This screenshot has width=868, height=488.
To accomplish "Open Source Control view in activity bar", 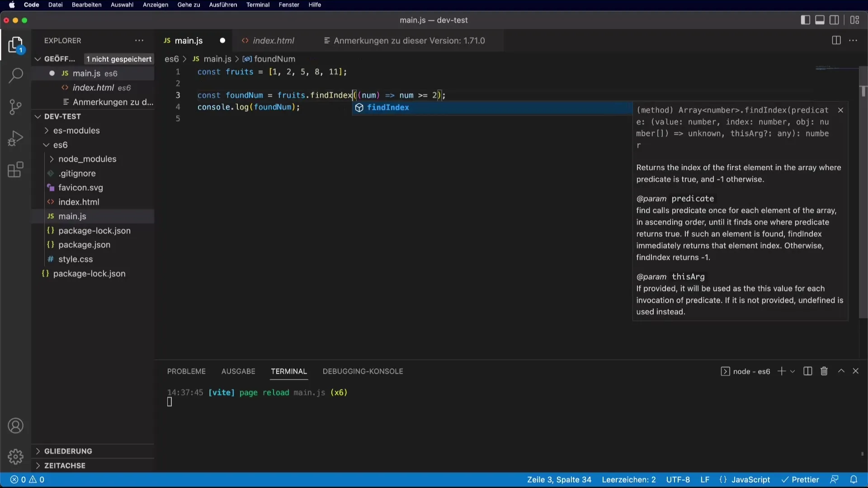I will click(x=16, y=107).
